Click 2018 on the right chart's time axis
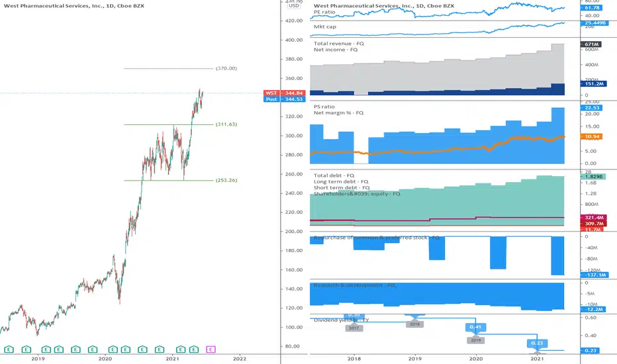Screen dimensions: 617x364 point(354,359)
